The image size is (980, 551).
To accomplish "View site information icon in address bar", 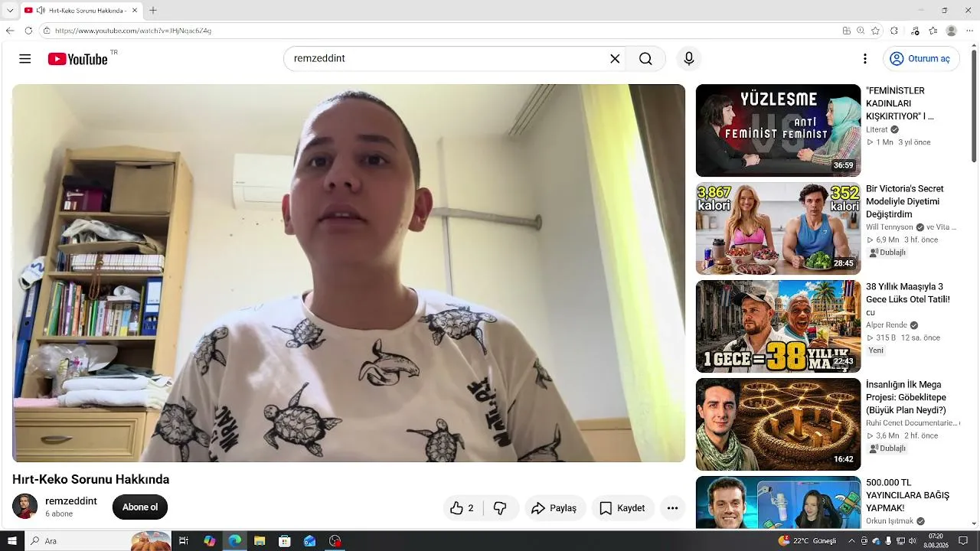I will 47,31.
